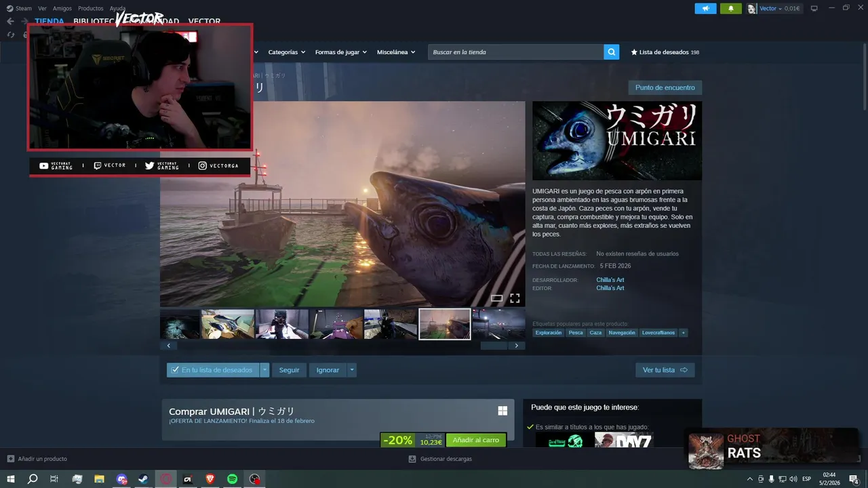Open Brave browser from the taskbar
The height and width of the screenshot is (488, 868).
click(x=210, y=479)
